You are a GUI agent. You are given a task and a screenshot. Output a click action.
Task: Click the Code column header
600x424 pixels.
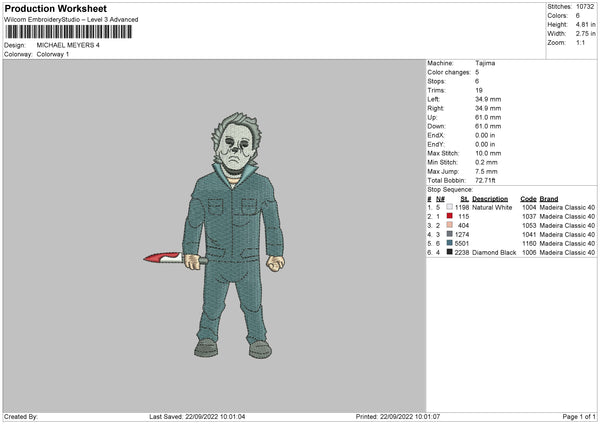pyautogui.click(x=528, y=199)
